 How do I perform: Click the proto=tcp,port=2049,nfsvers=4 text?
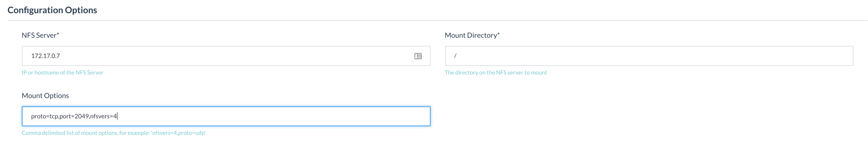click(74, 116)
